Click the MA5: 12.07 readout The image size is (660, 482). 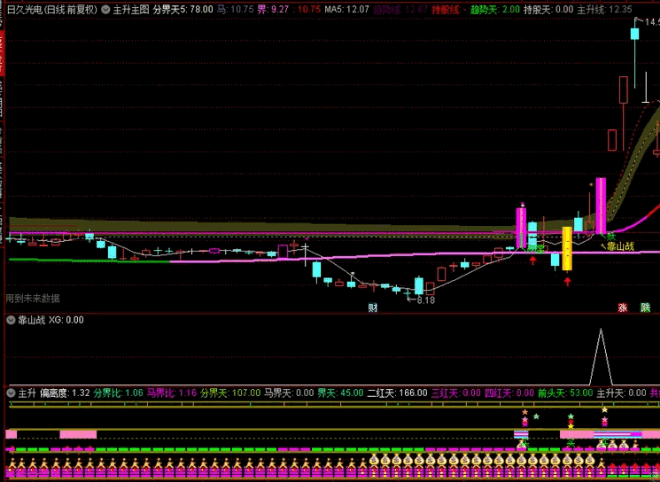click(347, 10)
